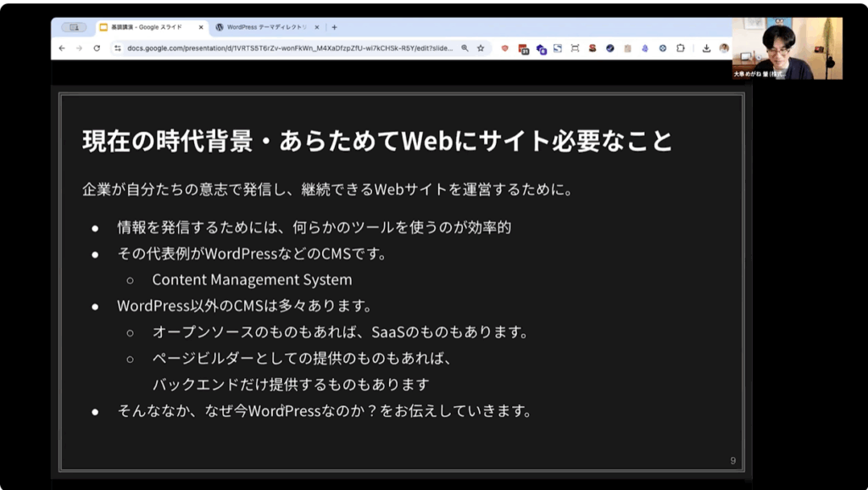Viewport: 868px width, 490px height.
Task: Open the tab search button left of the tabs
Action: click(75, 27)
